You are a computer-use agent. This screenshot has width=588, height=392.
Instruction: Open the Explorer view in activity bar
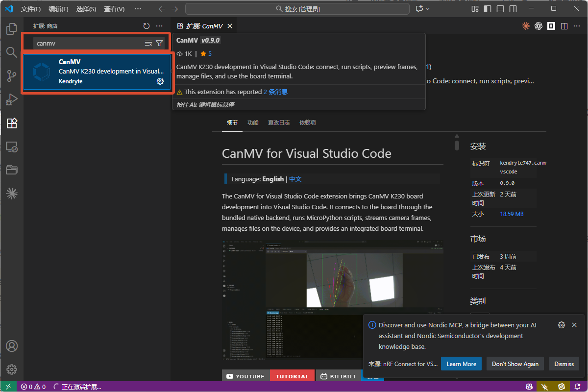point(12,29)
